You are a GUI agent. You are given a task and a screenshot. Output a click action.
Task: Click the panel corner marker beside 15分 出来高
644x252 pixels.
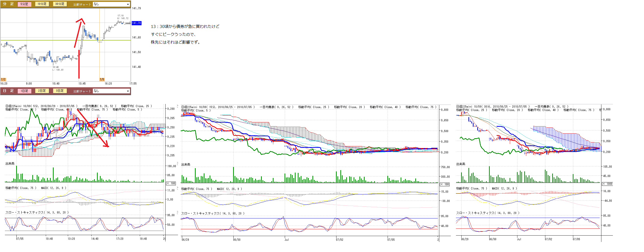[x=178, y=164]
